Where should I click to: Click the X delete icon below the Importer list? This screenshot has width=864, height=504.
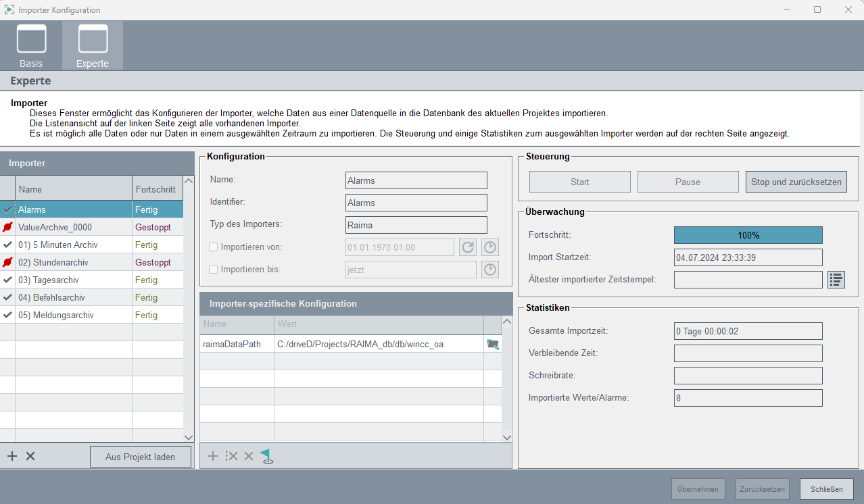30,456
